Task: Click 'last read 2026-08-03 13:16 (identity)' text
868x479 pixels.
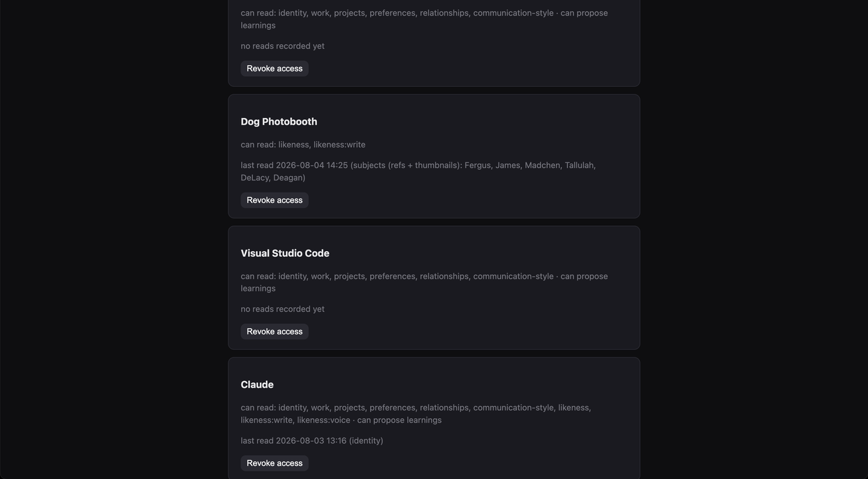Action: [x=312, y=441]
